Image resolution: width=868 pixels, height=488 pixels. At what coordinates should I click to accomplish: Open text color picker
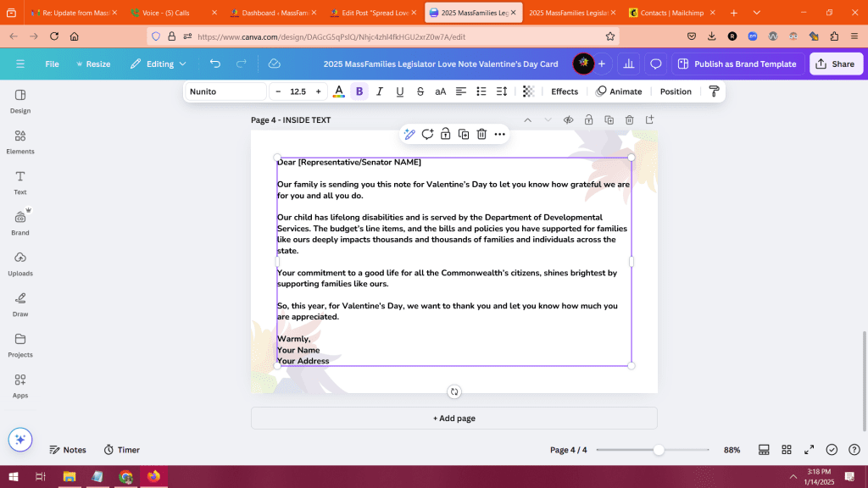[339, 91]
